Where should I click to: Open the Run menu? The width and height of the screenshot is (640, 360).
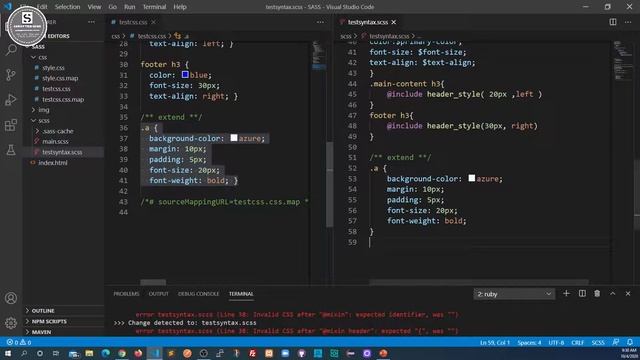click(129, 7)
